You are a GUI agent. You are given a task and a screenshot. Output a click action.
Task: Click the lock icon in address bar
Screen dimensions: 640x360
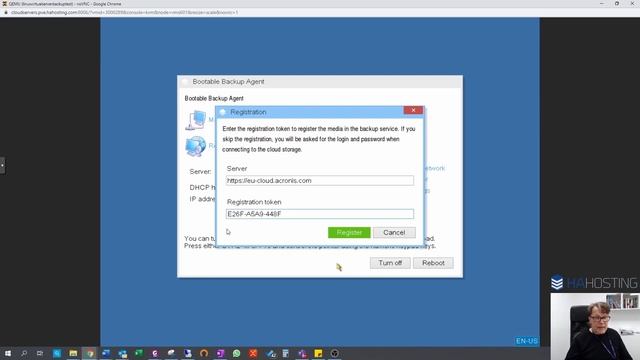click(x=6, y=13)
